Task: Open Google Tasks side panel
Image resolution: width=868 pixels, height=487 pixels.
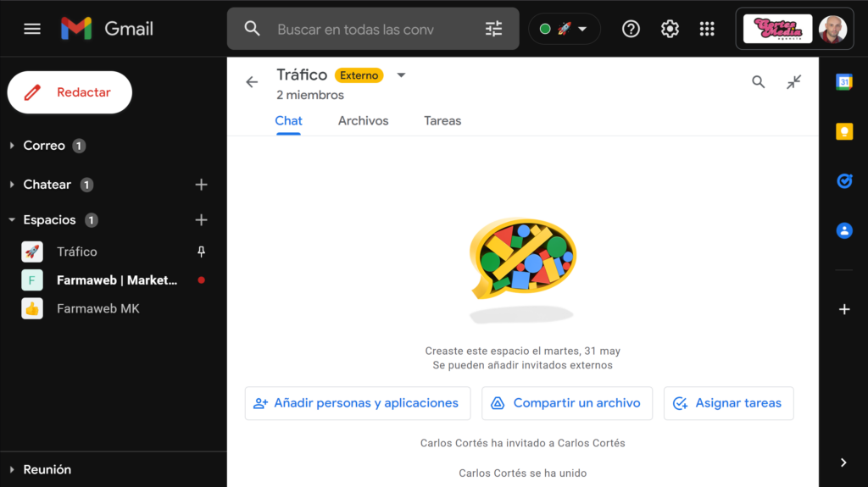Action: pyautogui.click(x=844, y=181)
